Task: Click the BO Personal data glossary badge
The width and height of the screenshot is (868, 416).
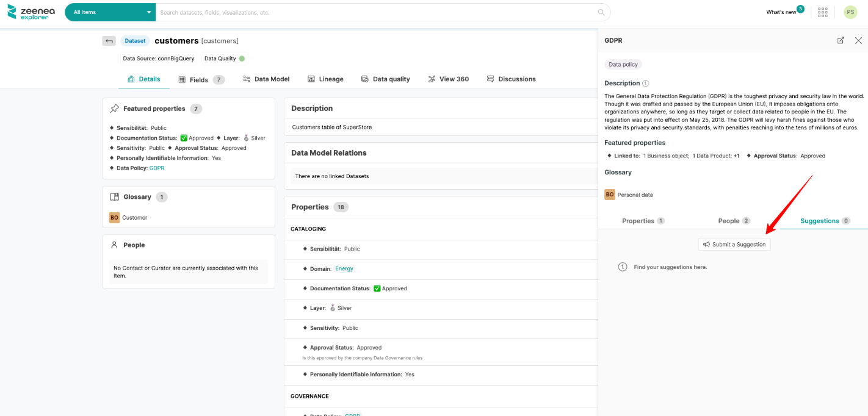Action: tap(609, 195)
